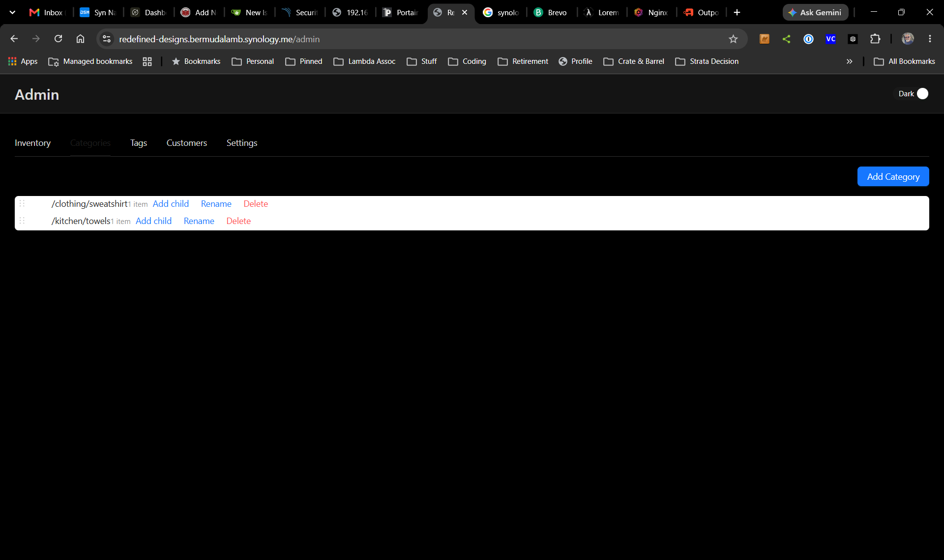The width and height of the screenshot is (944, 560).
Task: Bookmark this page with the star icon
Action: tap(733, 39)
